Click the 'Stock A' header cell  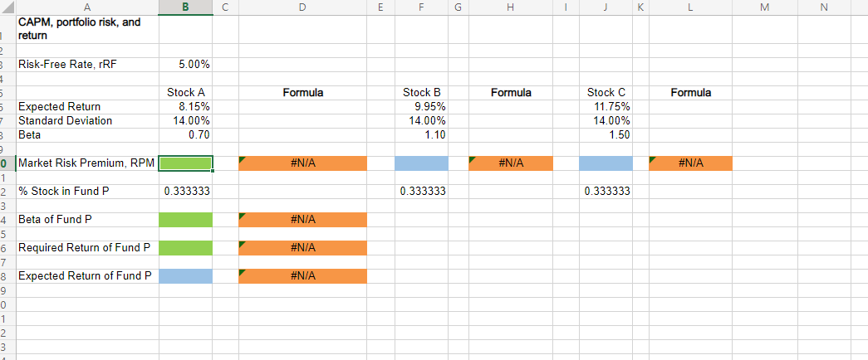pyautogui.click(x=185, y=93)
